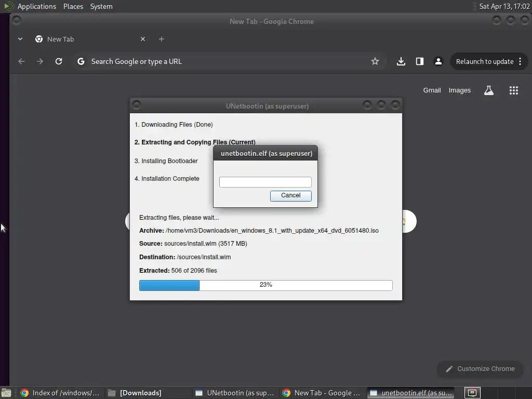The width and height of the screenshot is (532, 399).
Task: Close the New Tab tab
Action: click(x=143, y=39)
